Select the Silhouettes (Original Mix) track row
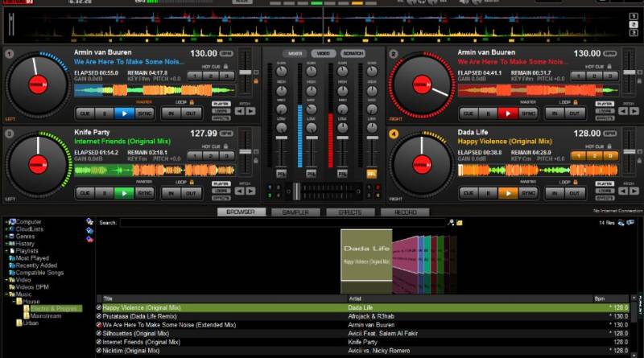The height and width of the screenshot is (358, 644). coord(363,333)
